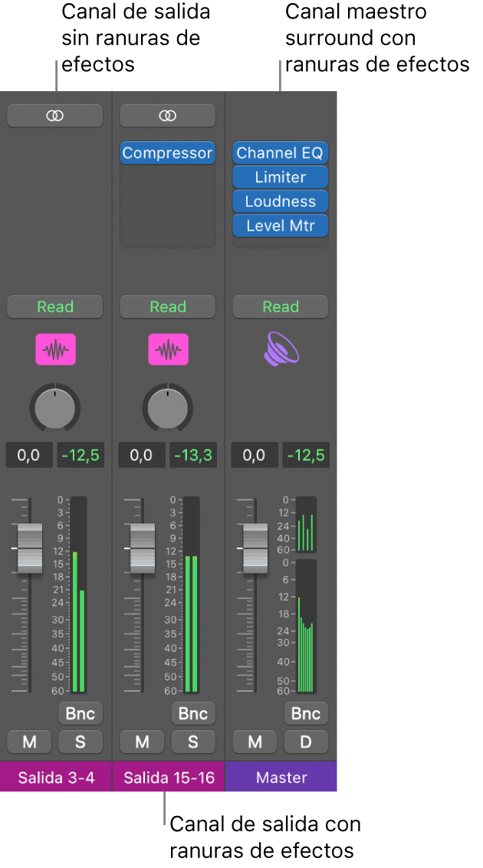Click the empty effect slot below Level Mtr

click(x=281, y=242)
